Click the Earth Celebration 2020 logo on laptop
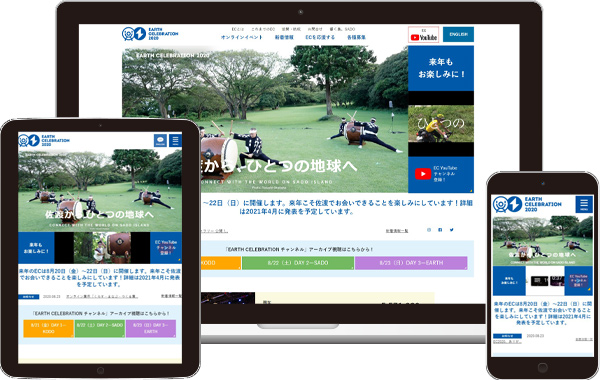The image size is (600, 380). pyautogui.click(x=150, y=34)
